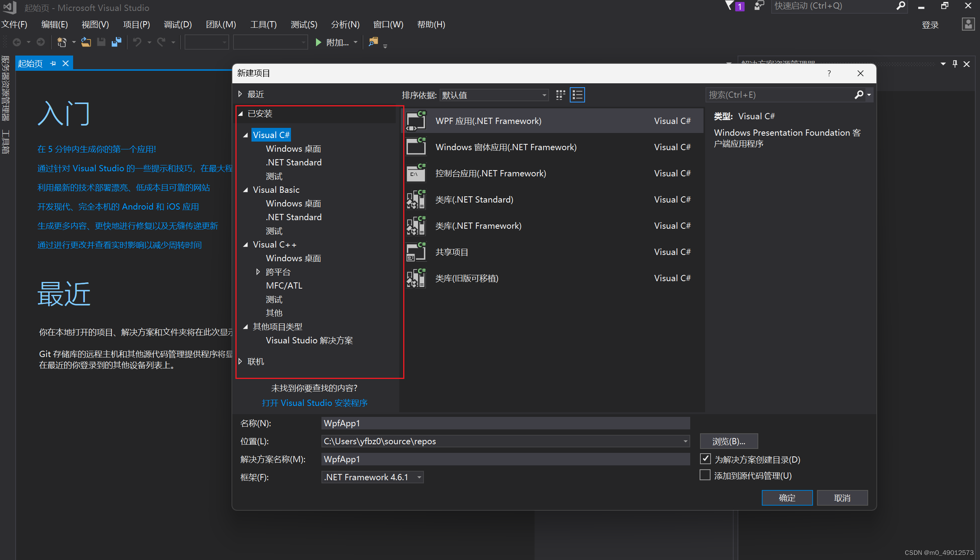Switch to small icons view
This screenshot has height=560, width=980.
click(x=560, y=95)
